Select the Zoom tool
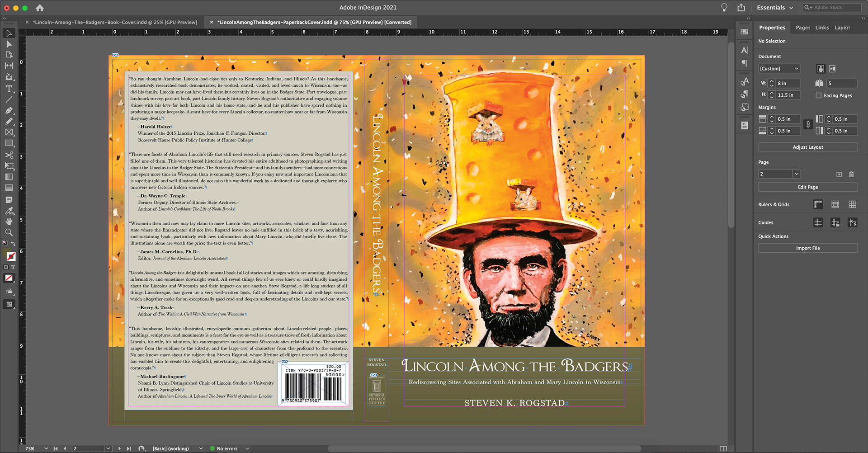Image resolution: width=868 pixels, height=453 pixels. point(9,232)
